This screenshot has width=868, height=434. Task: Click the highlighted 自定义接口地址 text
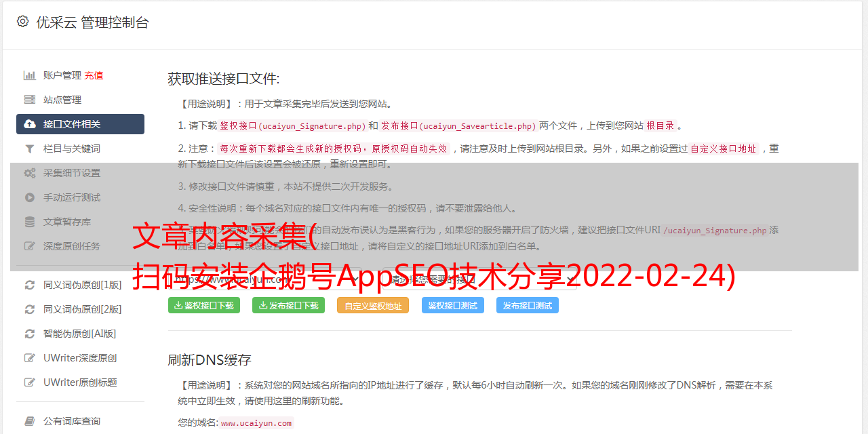coord(724,149)
